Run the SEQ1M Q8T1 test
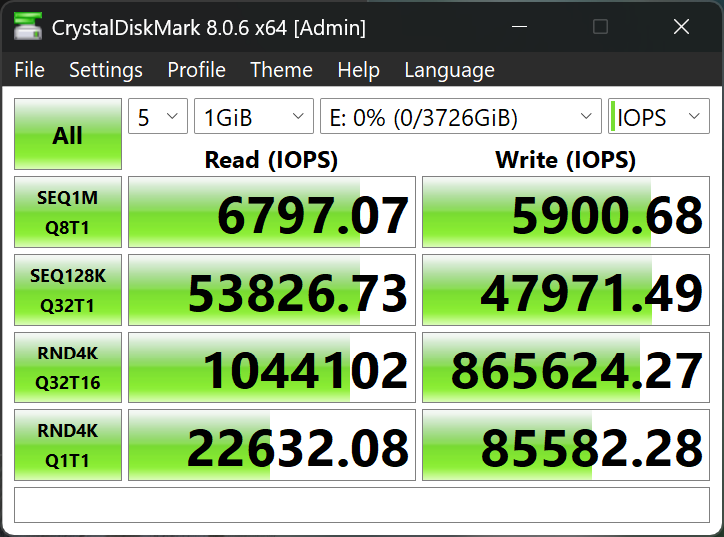The height and width of the screenshot is (537, 724). tap(68, 212)
